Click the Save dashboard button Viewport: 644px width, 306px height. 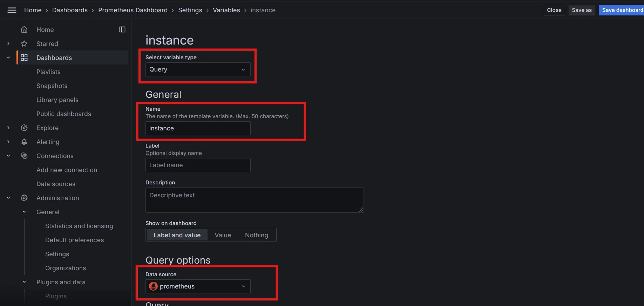pyautogui.click(x=622, y=10)
